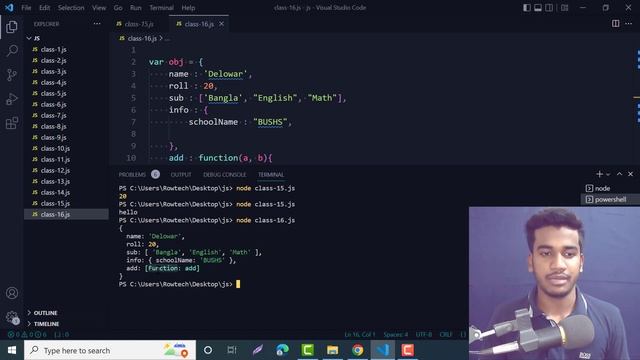Open the customize layout icon
Screen dimensions: 640x360
pos(564,8)
